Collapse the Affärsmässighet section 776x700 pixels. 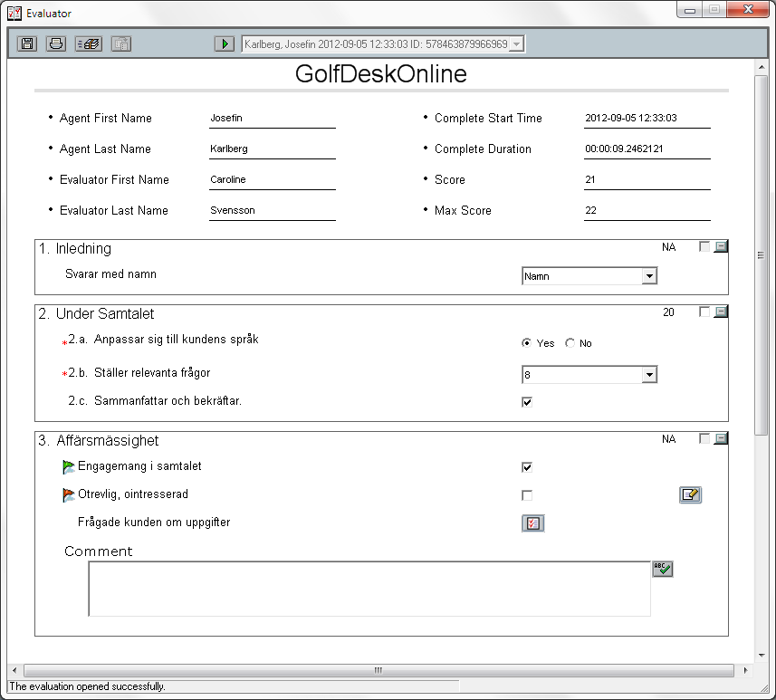click(721, 438)
